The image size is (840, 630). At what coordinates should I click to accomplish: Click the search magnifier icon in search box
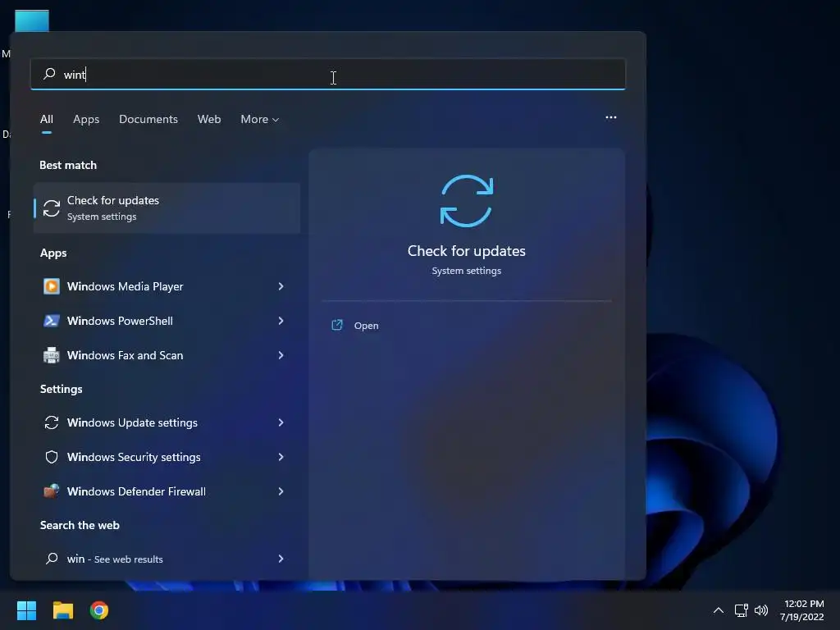pos(49,73)
